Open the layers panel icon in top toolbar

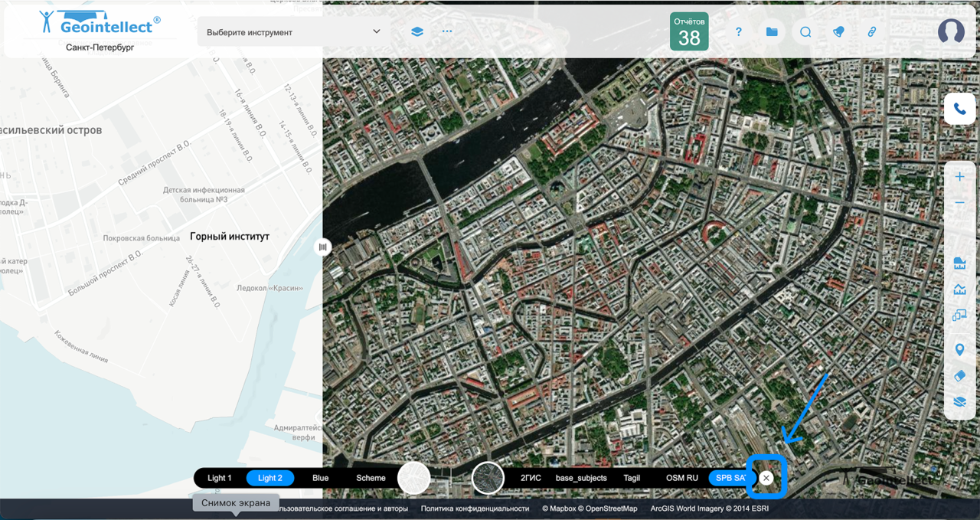(416, 32)
